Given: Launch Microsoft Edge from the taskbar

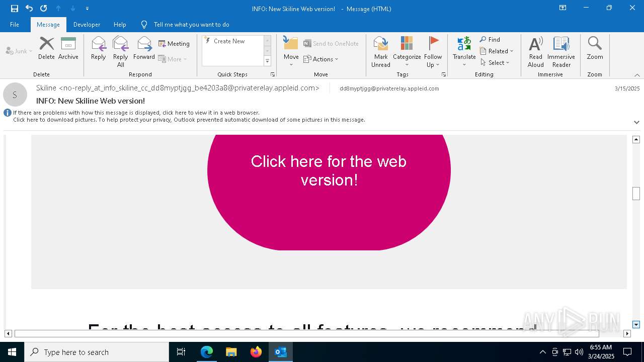Looking at the screenshot, I should pyautogui.click(x=207, y=352).
